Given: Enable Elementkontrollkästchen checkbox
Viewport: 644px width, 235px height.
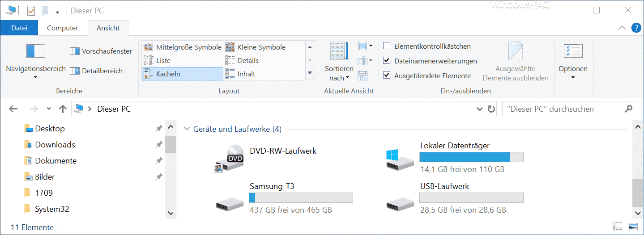Looking at the screenshot, I should 387,46.
